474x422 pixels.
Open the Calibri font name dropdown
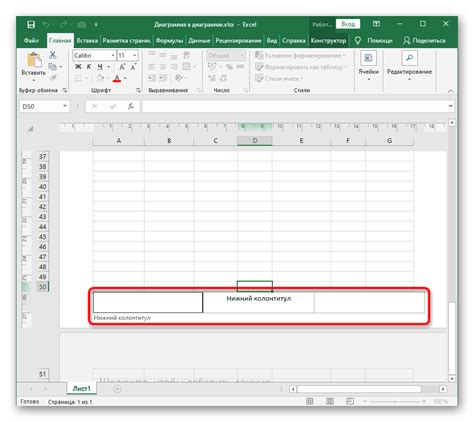pos(113,55)
